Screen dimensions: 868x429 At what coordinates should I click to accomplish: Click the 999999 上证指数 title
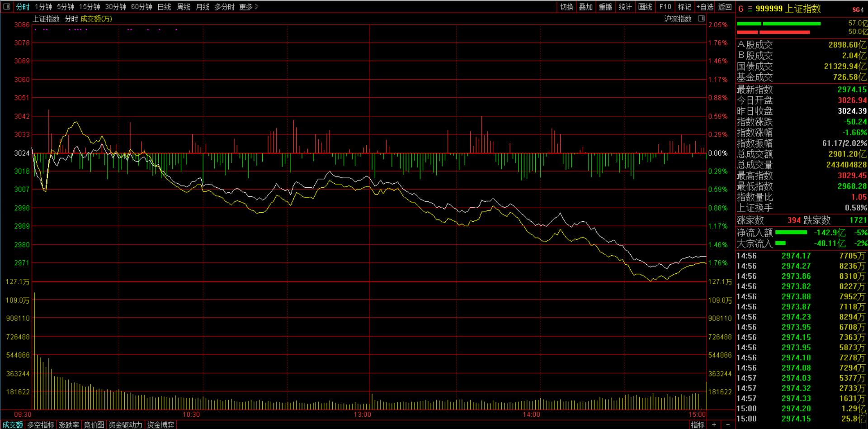[x=788, y=9]
